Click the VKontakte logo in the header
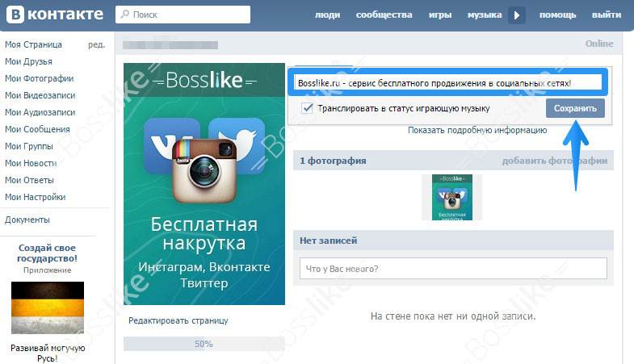The width and height of the screenshot is (634, 364). point(55,15)
